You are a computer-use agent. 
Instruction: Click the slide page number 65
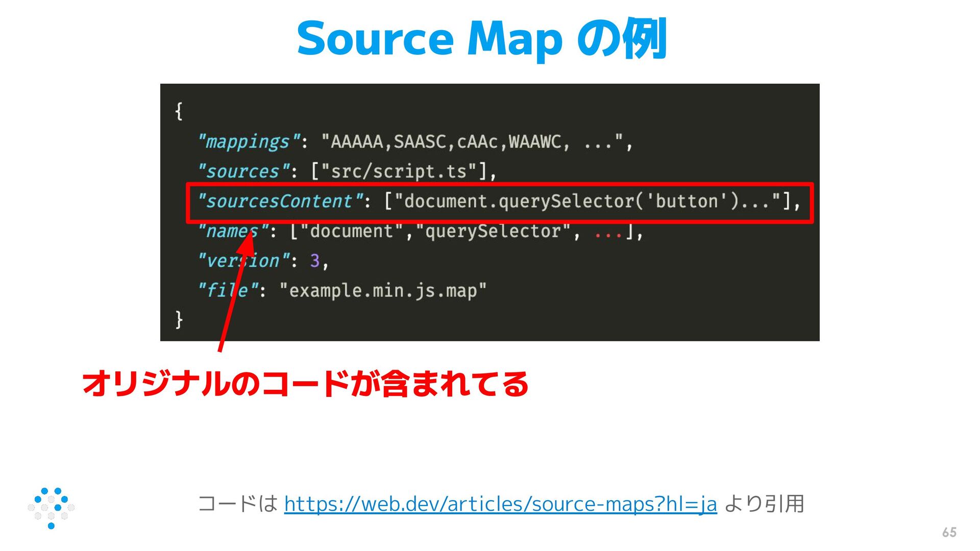[949, 532]
